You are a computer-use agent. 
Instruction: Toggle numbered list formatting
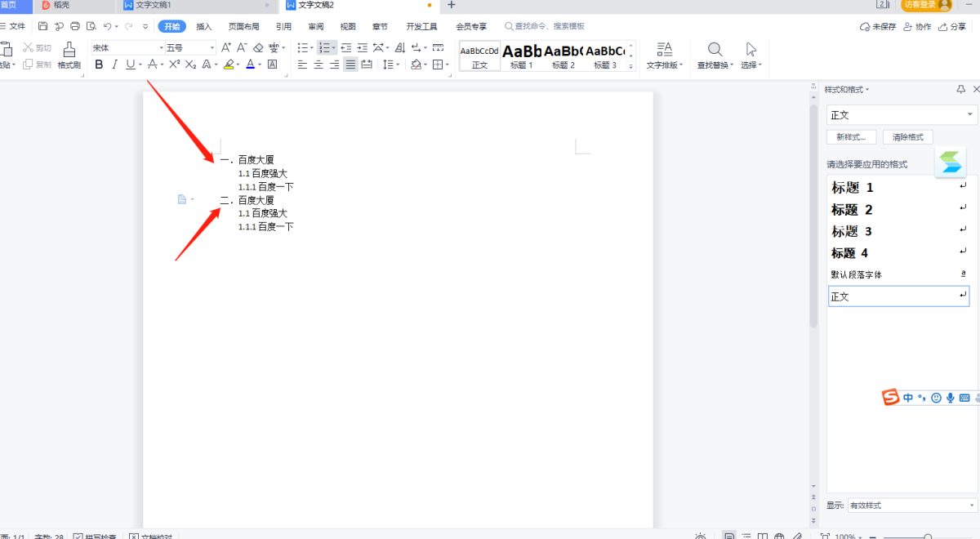(324, 47)
